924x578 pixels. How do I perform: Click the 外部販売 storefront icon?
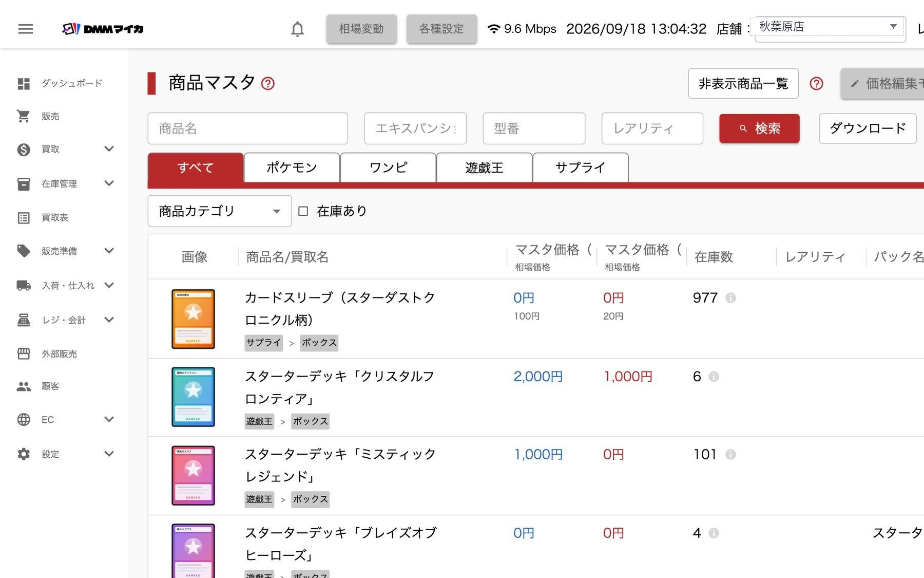(x=24, y=353)
